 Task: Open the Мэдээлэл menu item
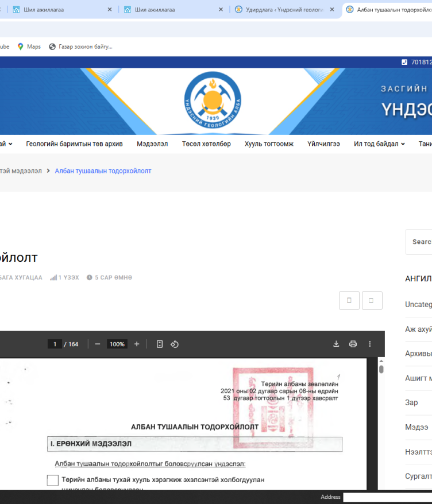coord(152,144)
